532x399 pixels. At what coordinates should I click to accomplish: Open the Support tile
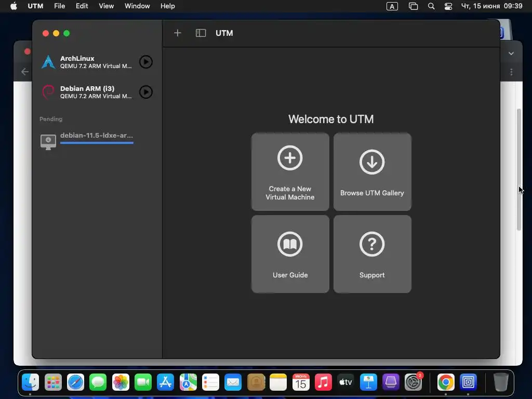pos(372,254)
